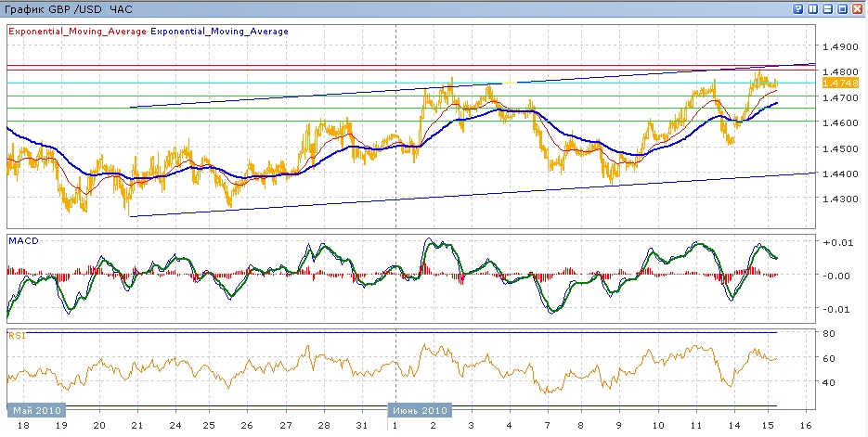Click the MACD +0.01 scale label
This screenshot has width=868, height=437.
click(836, 242)
